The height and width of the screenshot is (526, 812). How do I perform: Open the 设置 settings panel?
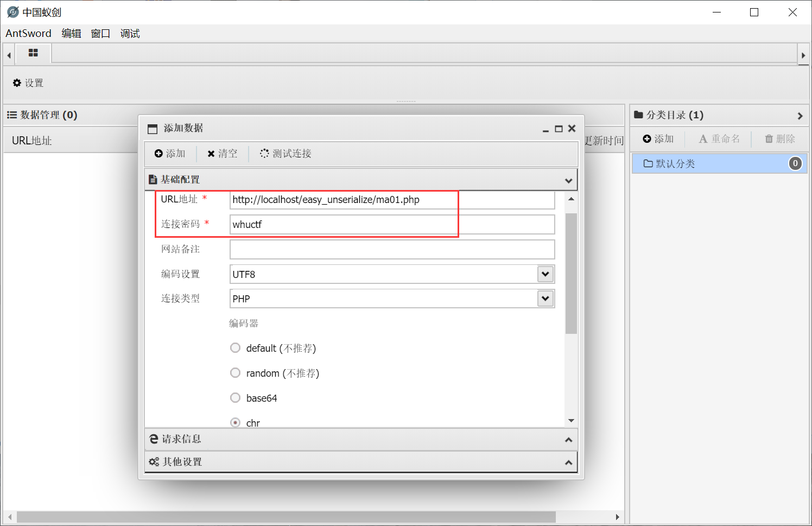(27, 83)
